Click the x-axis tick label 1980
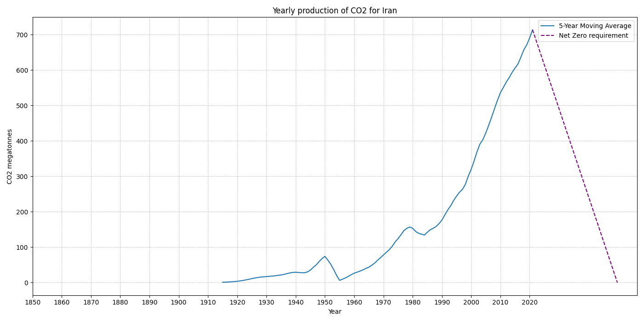Image resolution: width=644 pixels, height=322 pixels. tap(413, 302)
